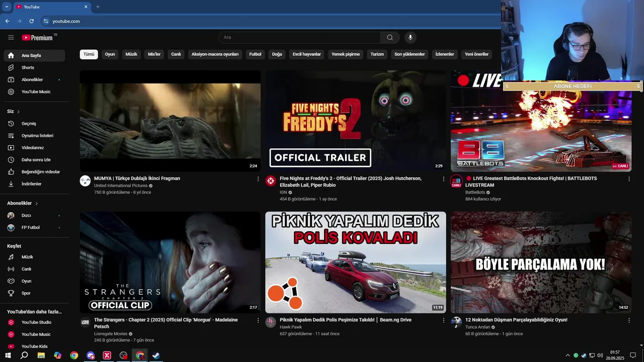
Task: Open more options for MUMYA video
Action: 258,179
